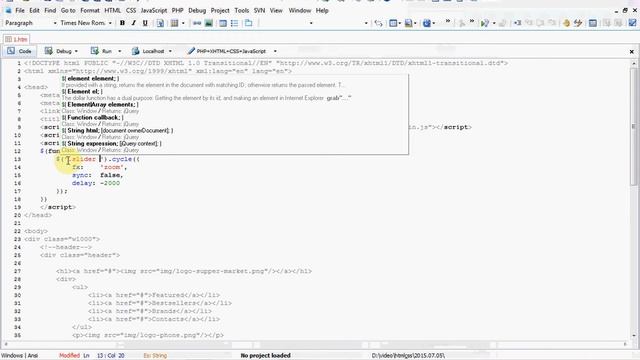Close the editor pane with X button
The width and height of the screenshot is (640, 360).
[x=631, y=51]
